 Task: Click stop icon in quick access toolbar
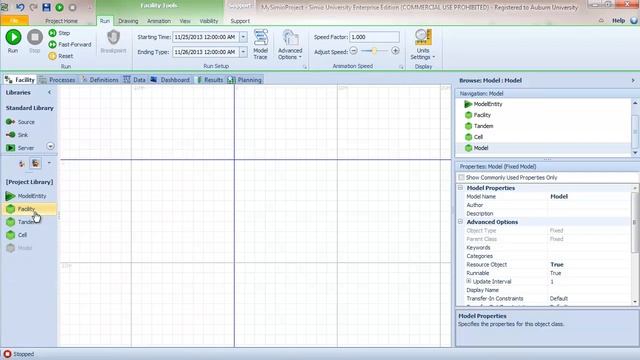click(73, 7)
